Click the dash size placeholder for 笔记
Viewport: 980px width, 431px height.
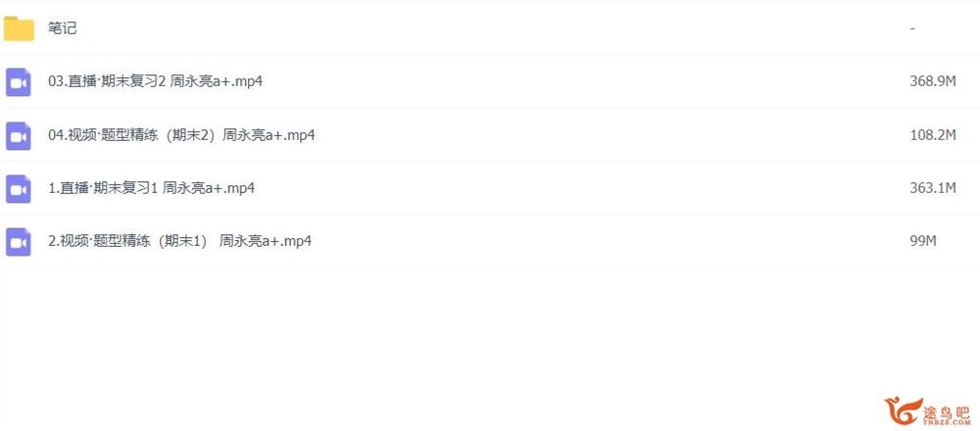point(912,28)
